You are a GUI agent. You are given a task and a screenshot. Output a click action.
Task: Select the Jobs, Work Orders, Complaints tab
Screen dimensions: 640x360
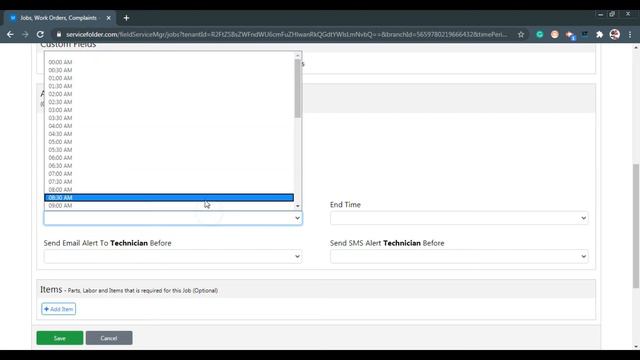(60, 18)
